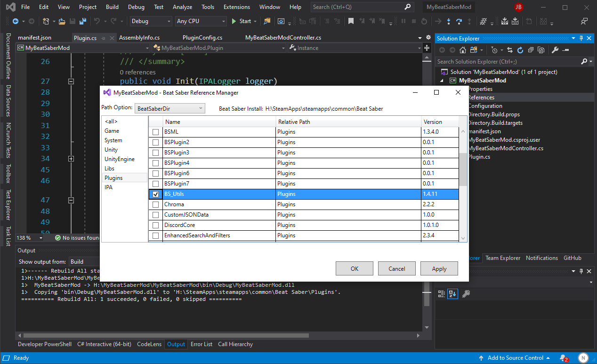Check the Chroma plugin checkbox
The width and height of the screenshot is (597, 364).
coord(155,204)
